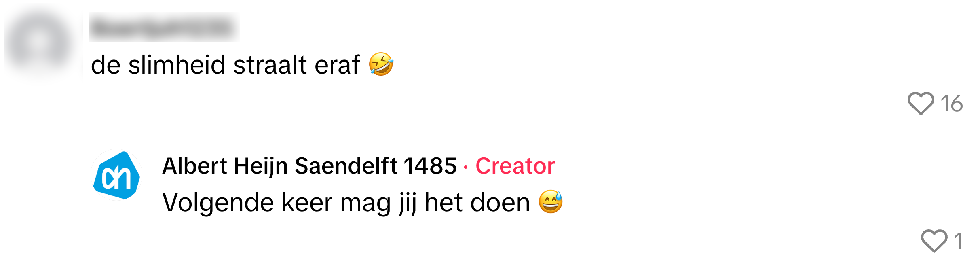Toggle the heart on the creator reply
Viewport: 980px width, 263px height.
934,241
